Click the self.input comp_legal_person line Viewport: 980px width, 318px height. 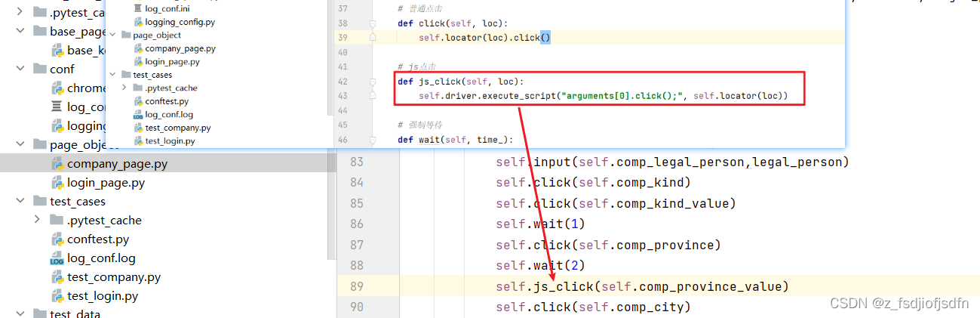[672, 162]
